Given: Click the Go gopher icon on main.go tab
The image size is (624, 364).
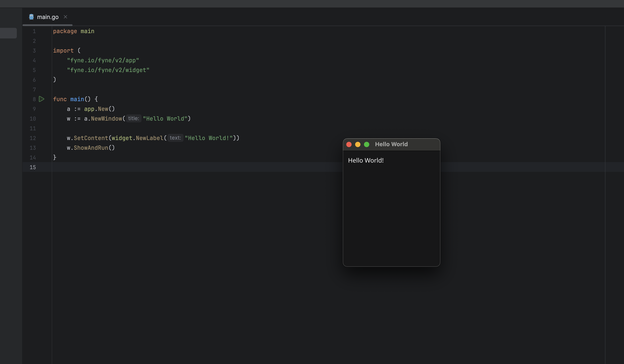Looking at the screenshot, I should click(31, 17).
